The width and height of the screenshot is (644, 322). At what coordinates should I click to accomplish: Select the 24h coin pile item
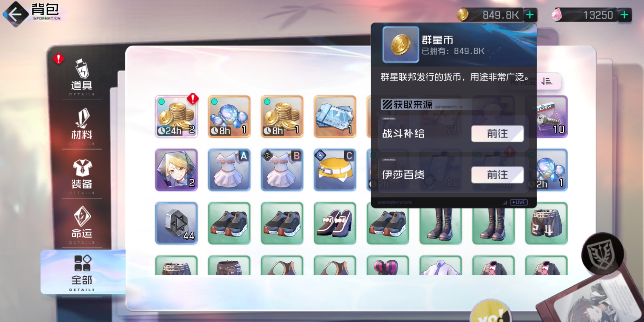(x=176, y=117)
